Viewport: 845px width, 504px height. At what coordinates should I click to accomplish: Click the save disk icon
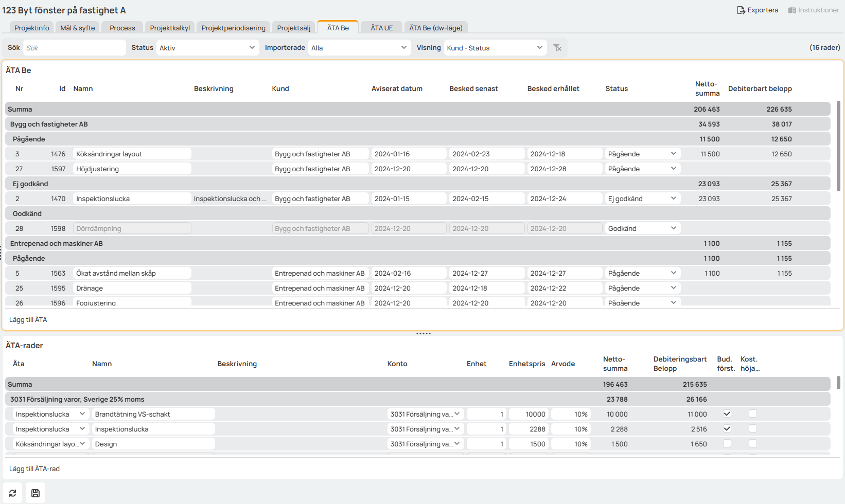tap(36, 493)
